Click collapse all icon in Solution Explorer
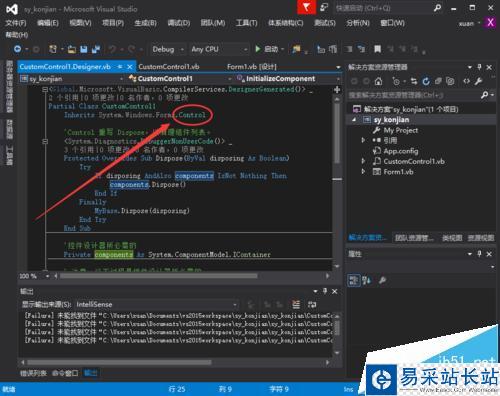 click(438, 81)
